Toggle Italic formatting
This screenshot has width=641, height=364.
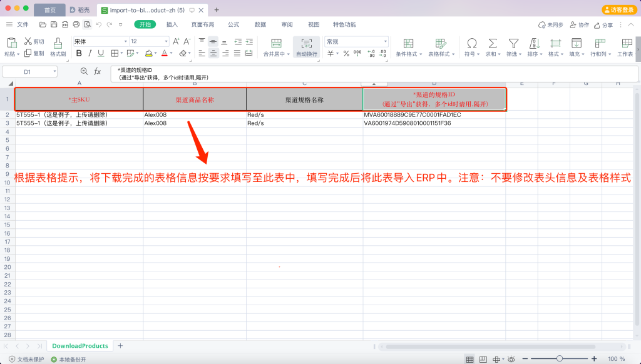coord(90,53)
